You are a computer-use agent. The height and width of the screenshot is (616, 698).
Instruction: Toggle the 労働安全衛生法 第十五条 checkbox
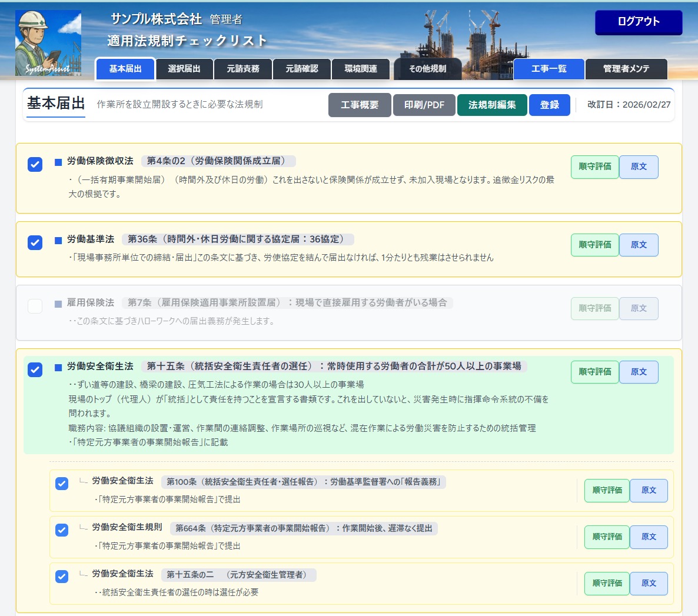(35, 369)
